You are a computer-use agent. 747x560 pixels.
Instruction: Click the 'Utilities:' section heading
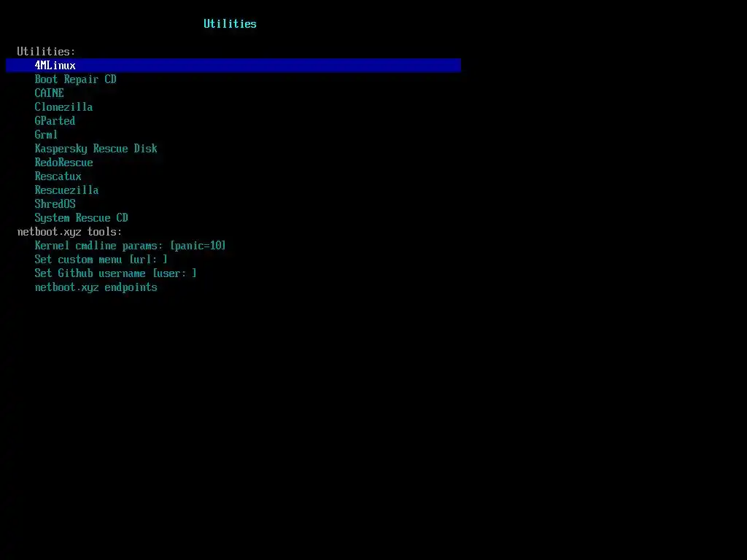46,51
